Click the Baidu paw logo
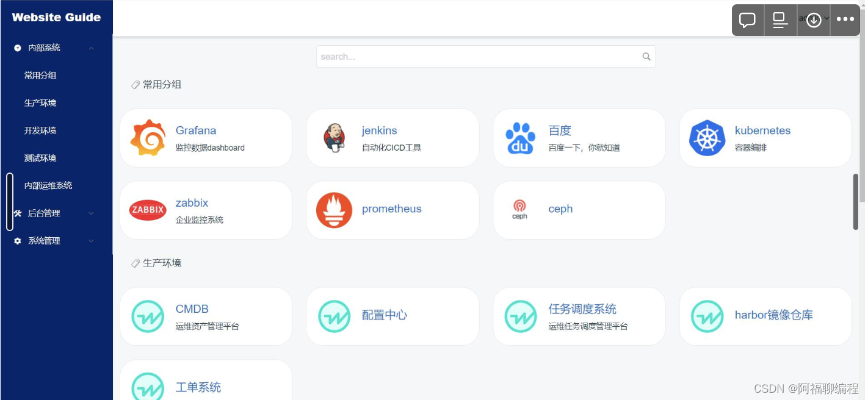Image resolution: width=868 pixels, height=400 pixels. [520, 138]
